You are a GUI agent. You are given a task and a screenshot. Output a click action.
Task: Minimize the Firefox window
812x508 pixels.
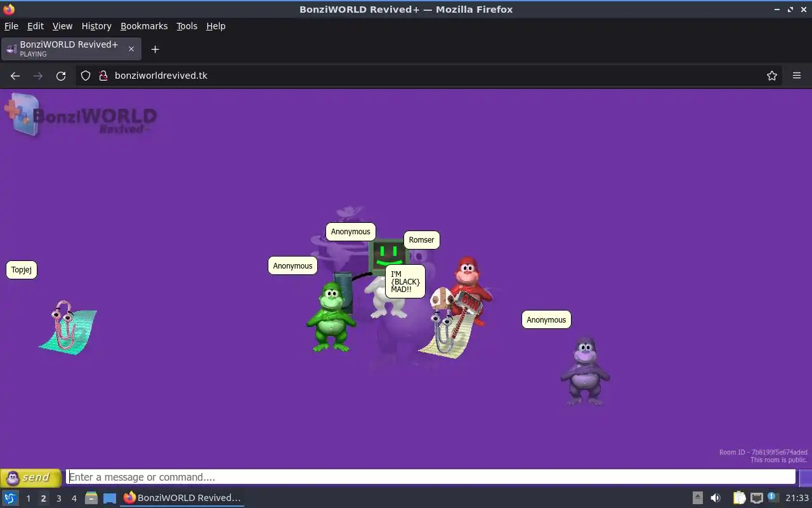coord(777,10)
